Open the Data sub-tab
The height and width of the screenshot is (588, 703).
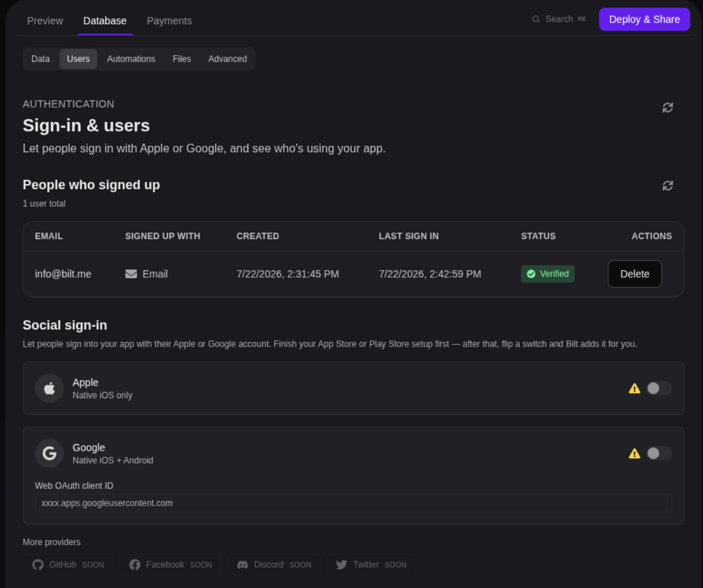point(41,59)
